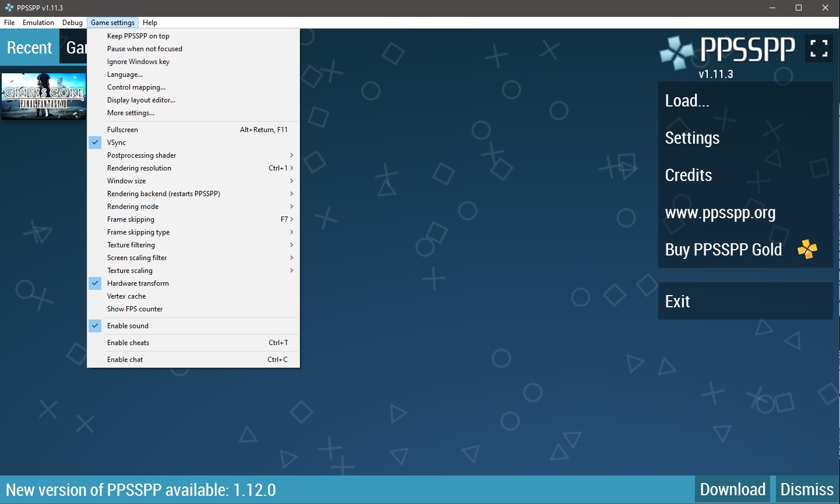Disable the VSync option
Viewport: 840px width, 504px height.
(117, 143)
